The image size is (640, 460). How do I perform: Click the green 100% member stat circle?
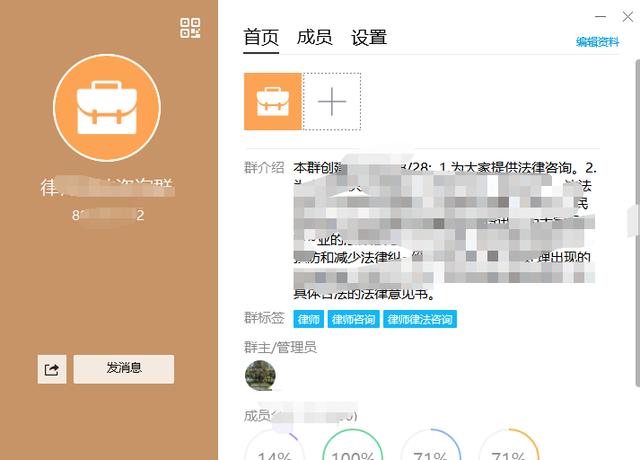tap(352, 445)
